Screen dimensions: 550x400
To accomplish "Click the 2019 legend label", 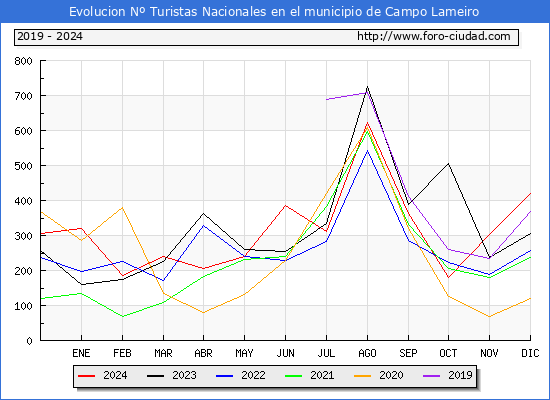I will point(460,375).
